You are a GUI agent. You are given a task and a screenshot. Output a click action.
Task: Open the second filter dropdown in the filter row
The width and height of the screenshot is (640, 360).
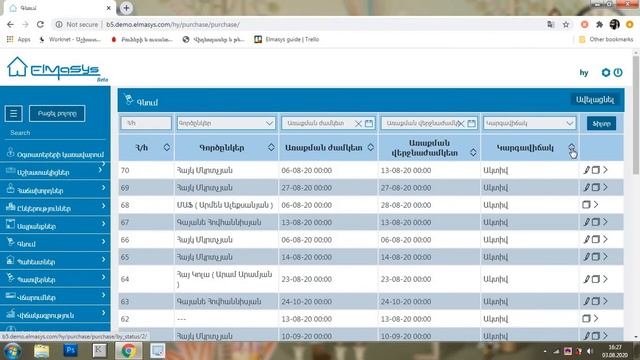click(226, 123)
